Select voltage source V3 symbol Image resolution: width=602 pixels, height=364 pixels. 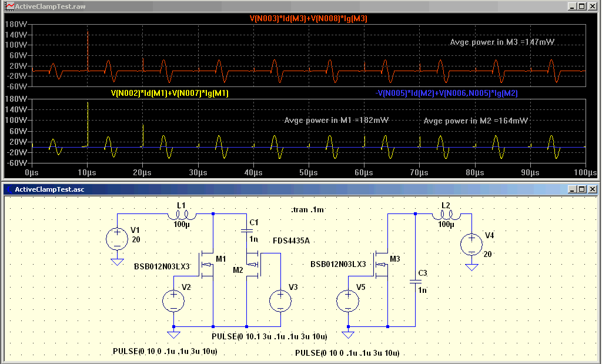pos(280,300)
